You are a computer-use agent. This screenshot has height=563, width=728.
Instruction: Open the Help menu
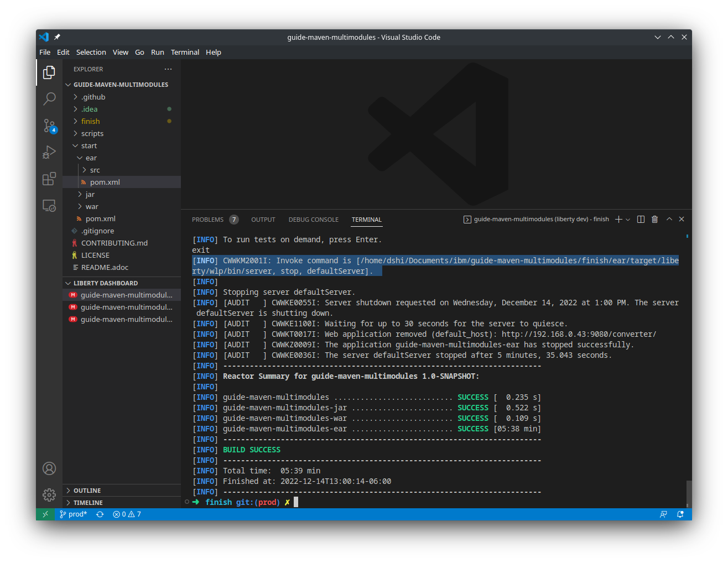[x=213, y=52]
